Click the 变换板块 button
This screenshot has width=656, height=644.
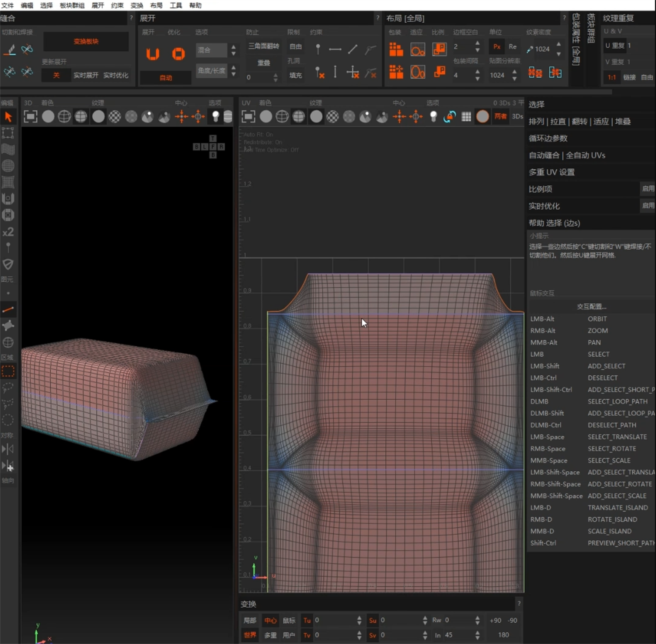(86, 42)
